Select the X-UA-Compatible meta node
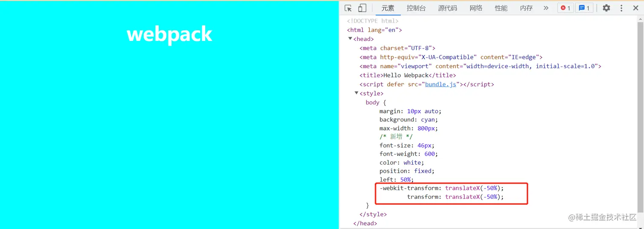644x229 pixels. 451,57
